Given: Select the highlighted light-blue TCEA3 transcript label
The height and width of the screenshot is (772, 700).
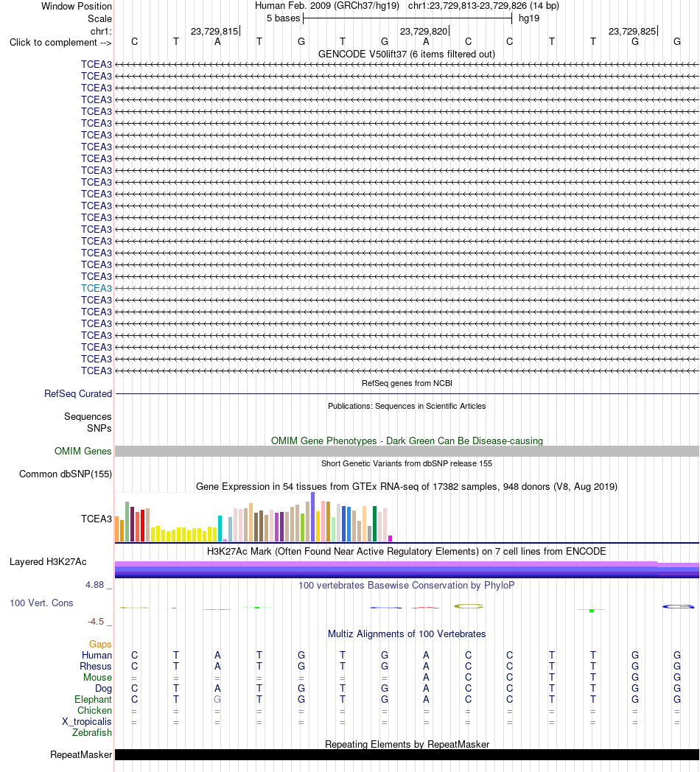Looking at the screenshot, I should (97, 289).
